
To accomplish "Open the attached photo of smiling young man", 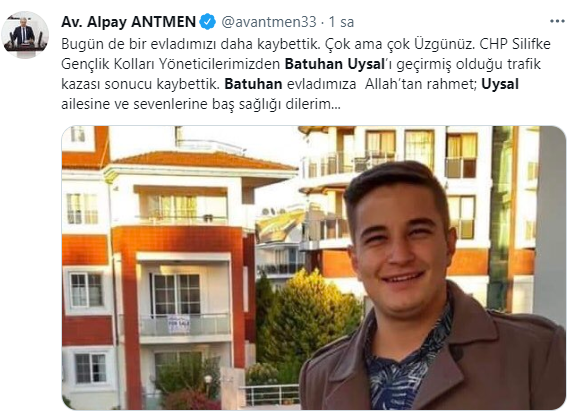I will coord(314,268).
